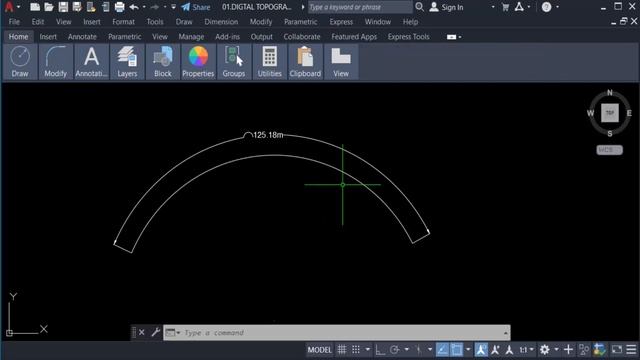Click the Annotation Monitor plus icon
Viewport: 640px width, 360px height.
[568, 349]
